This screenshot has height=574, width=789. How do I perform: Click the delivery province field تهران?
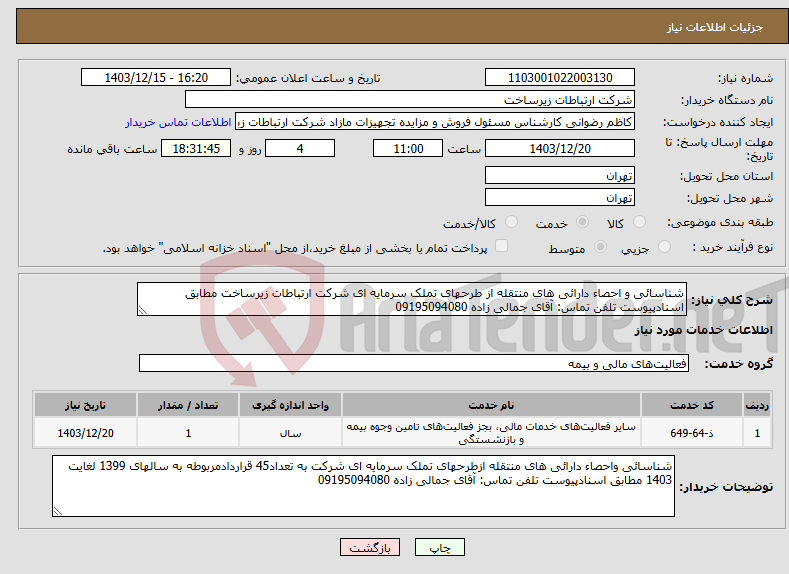click(560, 176)
